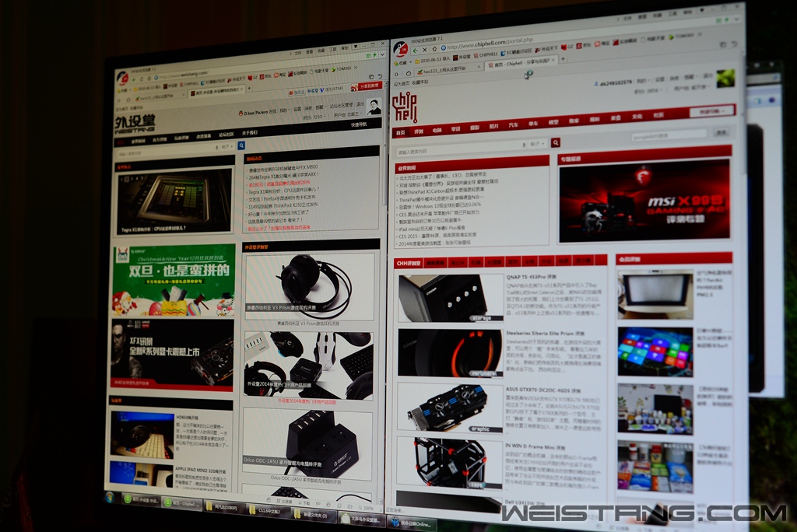The height and width of the screenshot is (532, 797).
Task: Open the Tegra X1 featured image on weistang
Action: pos(174,201)
